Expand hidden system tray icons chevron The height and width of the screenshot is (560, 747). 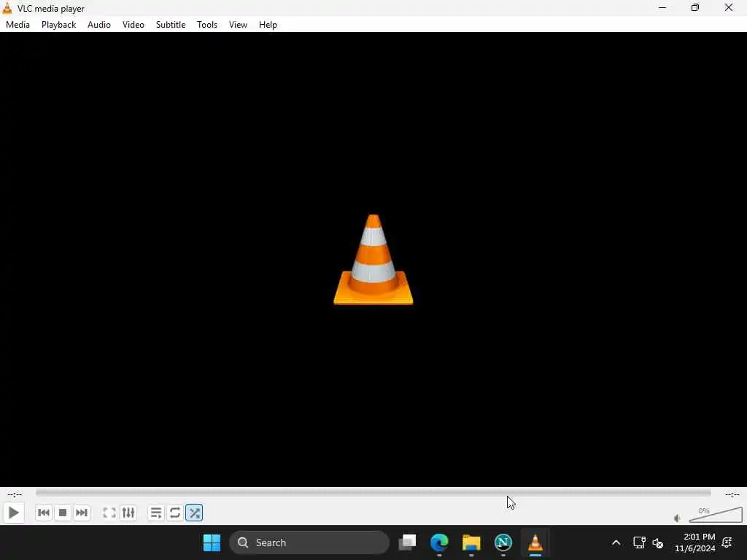(616, 542)
